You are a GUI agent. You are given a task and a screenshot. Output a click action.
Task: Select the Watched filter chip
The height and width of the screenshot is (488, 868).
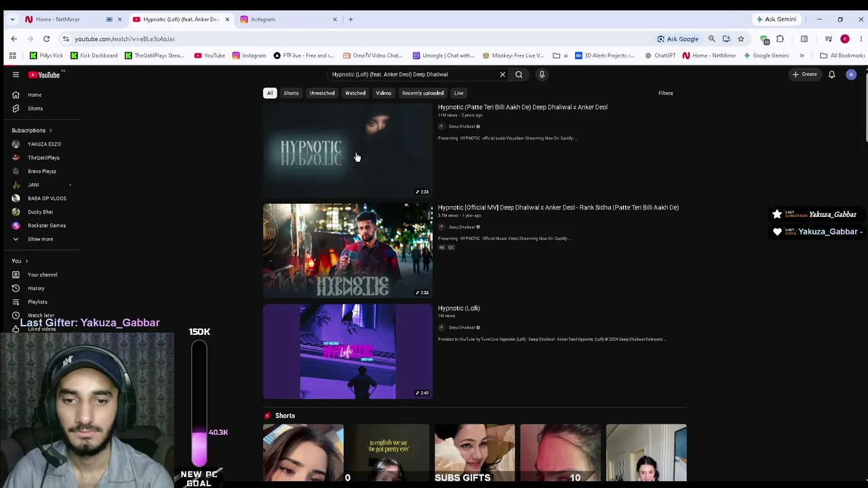[355, 93]
